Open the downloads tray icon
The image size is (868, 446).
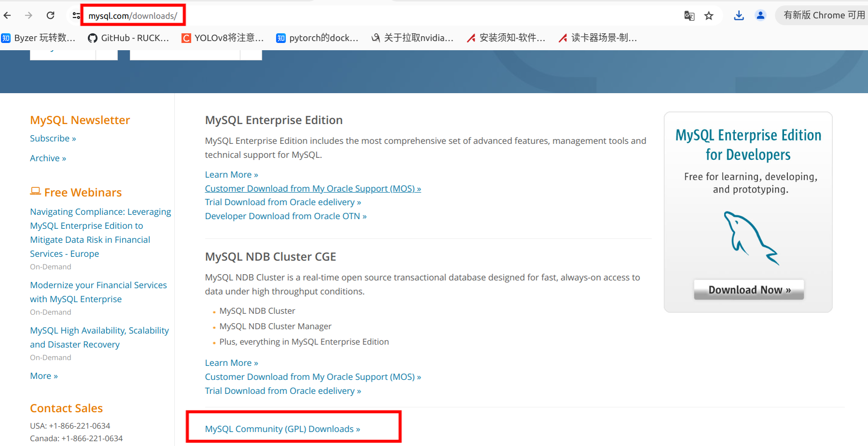[739, 15]
